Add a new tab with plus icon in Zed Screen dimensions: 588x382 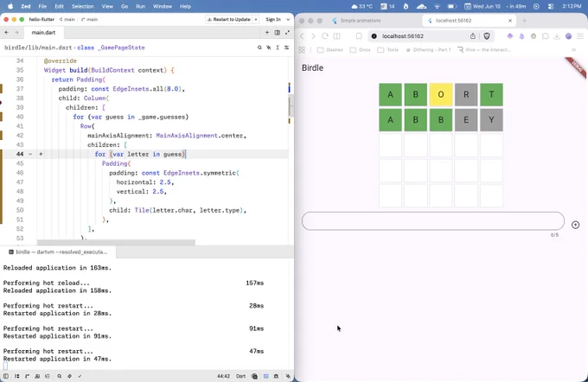(267, 33)
